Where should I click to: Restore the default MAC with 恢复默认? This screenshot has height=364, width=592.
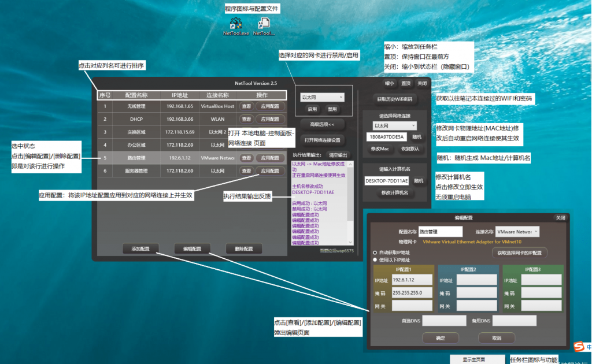(410, 148)
